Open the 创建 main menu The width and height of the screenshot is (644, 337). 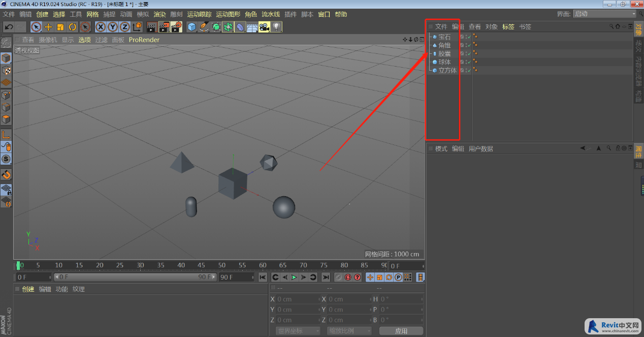(x=42, y=14)
